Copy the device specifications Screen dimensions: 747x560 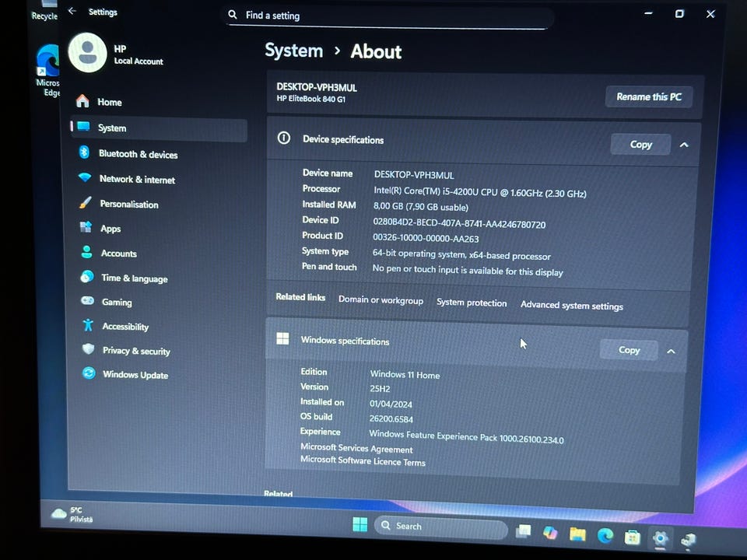[640, 145]
